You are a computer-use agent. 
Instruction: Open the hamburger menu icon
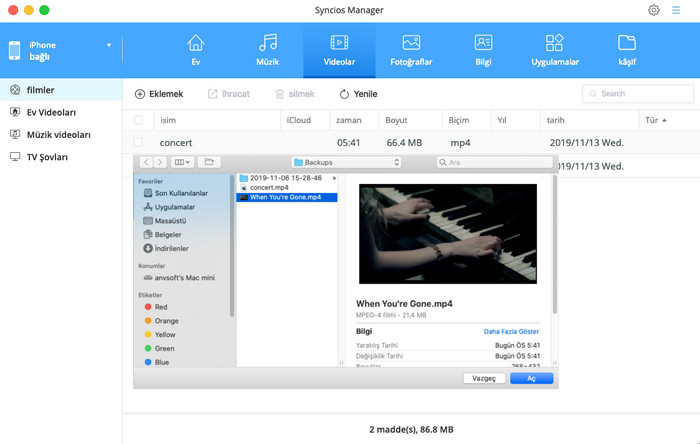click(676, 10)
